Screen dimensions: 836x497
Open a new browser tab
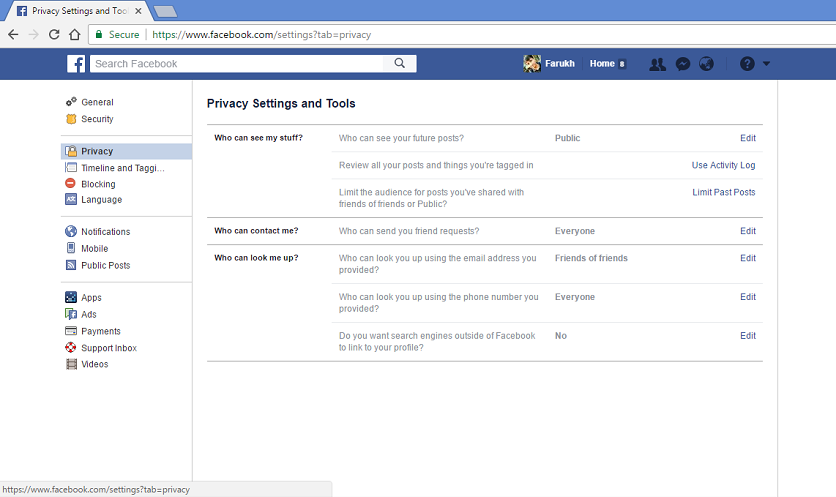[x=165, y=11]
